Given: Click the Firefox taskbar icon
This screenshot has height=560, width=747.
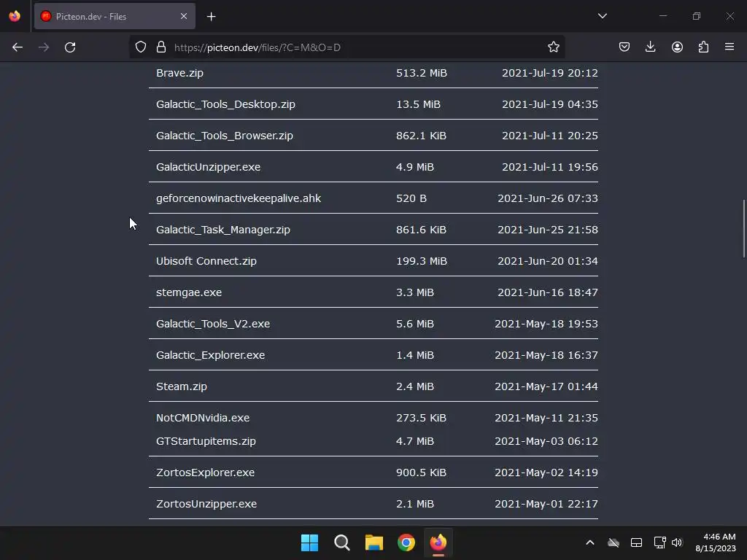Looking at the screenshot, I should (x=438, y=542).
